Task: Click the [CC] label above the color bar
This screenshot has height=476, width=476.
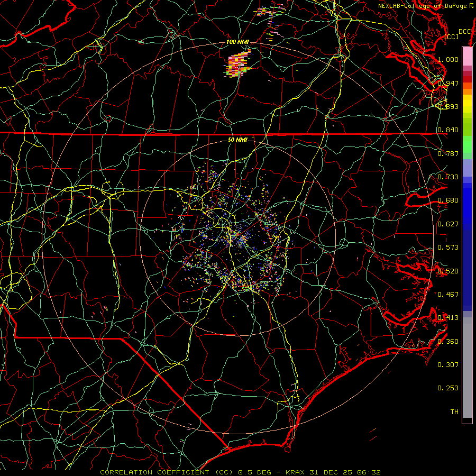Action: (x=452, y=36)
